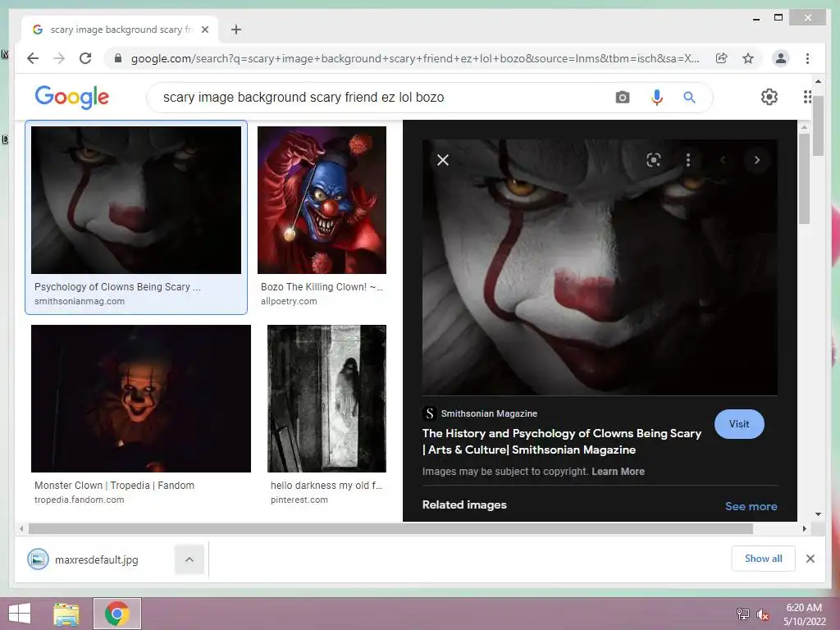Open taskbar clock and date
840x630 pixels.
tap(804, 614)
